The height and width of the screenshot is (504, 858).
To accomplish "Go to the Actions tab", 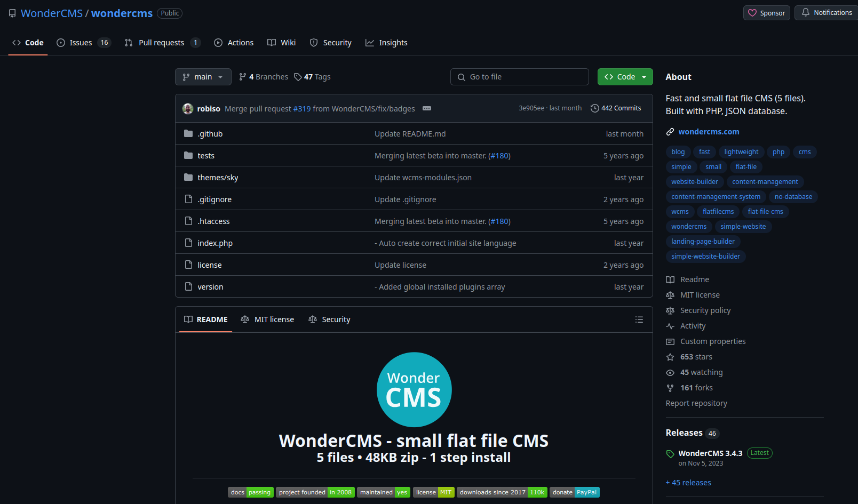I will coord(234,43).
